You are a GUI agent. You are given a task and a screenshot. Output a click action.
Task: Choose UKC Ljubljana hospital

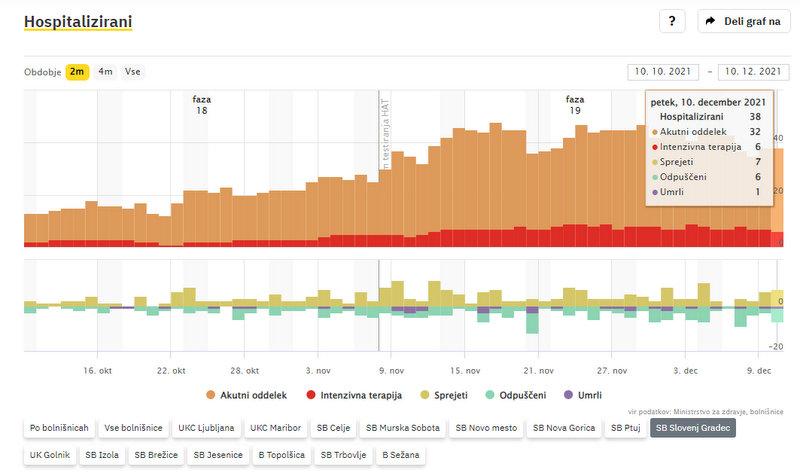coord(207,428)
